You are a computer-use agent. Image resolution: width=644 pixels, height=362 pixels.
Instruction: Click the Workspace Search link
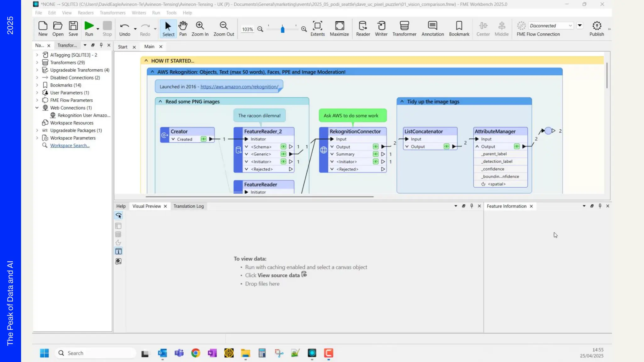click(70, 145)
